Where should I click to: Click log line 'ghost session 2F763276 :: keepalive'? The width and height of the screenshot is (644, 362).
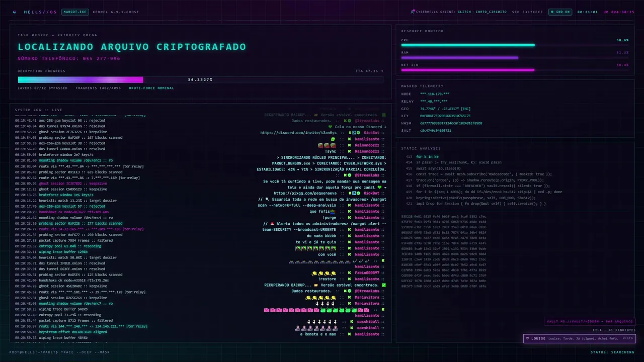click(61, 132)
